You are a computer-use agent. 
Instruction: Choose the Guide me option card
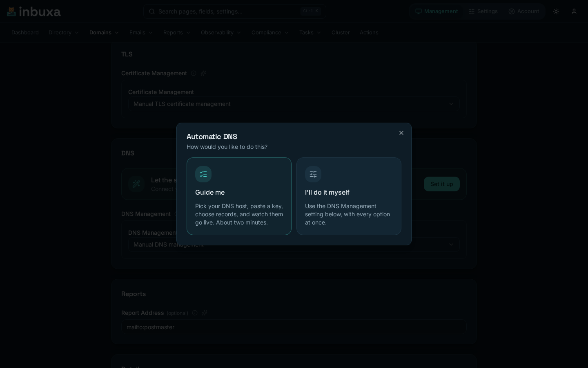pos(239,196)
